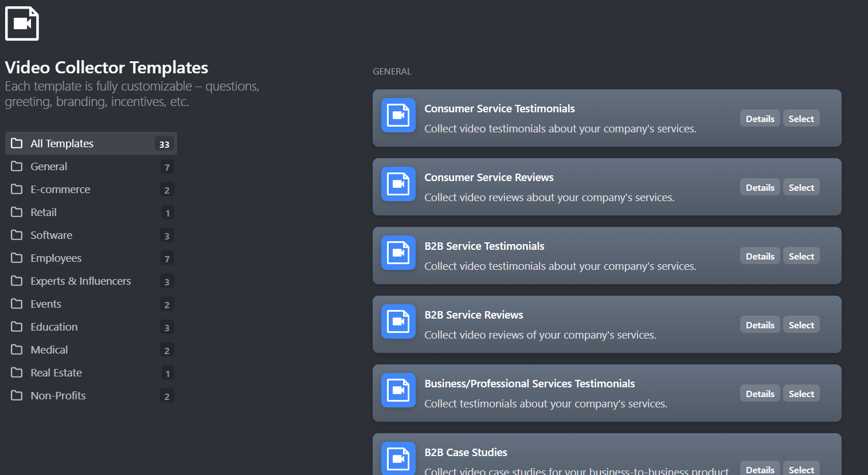Viewport: 868px width, 475px height.
Task: Open the All Templates category
Action: click(x=91, y=143)
